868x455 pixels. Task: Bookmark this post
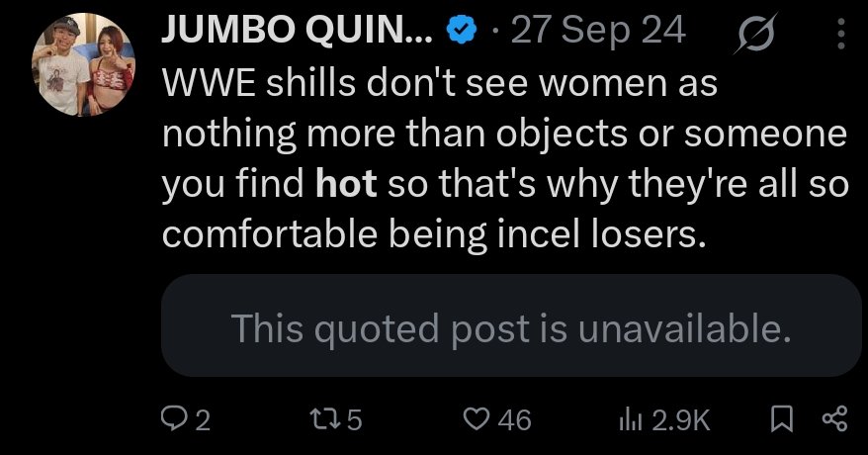click(x=782, y=419)
